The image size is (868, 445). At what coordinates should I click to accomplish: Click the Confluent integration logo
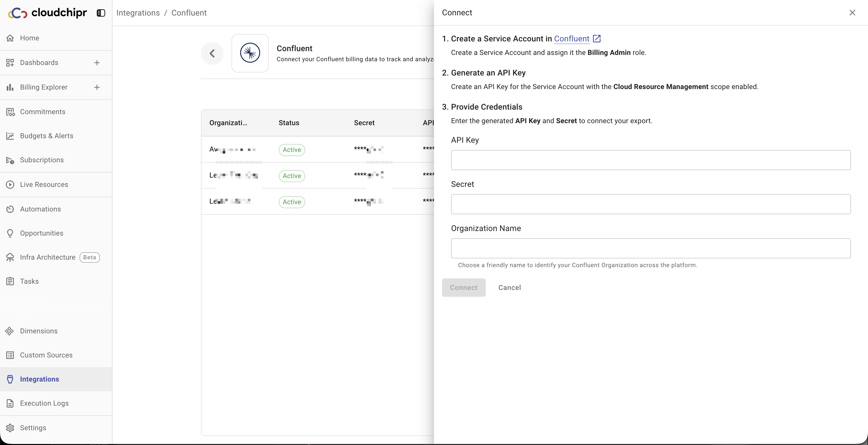pos(250,53)
